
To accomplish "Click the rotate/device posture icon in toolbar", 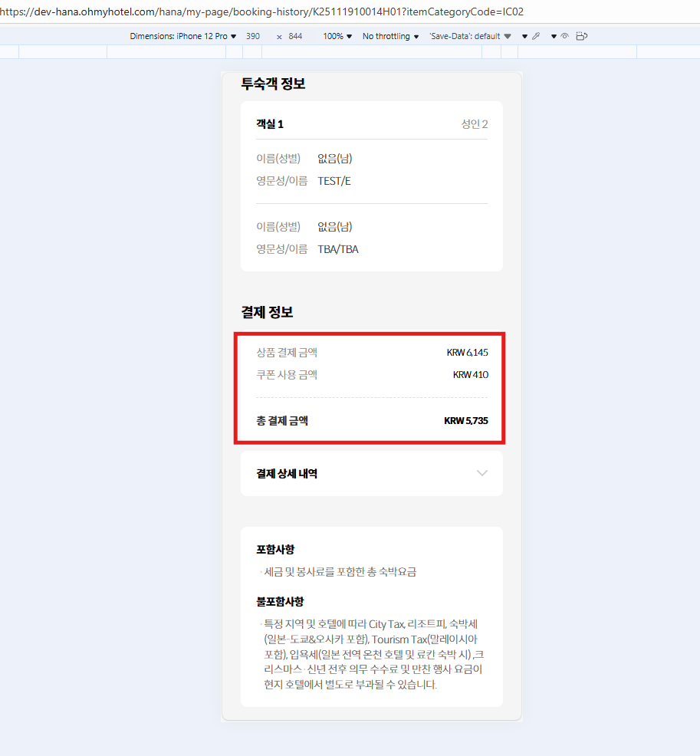I will pos(582,36).
